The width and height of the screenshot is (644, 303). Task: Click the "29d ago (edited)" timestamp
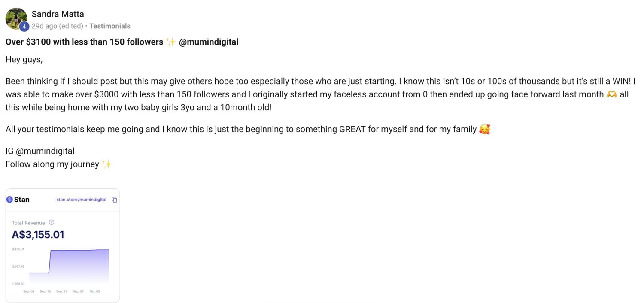tap(57, 26)
